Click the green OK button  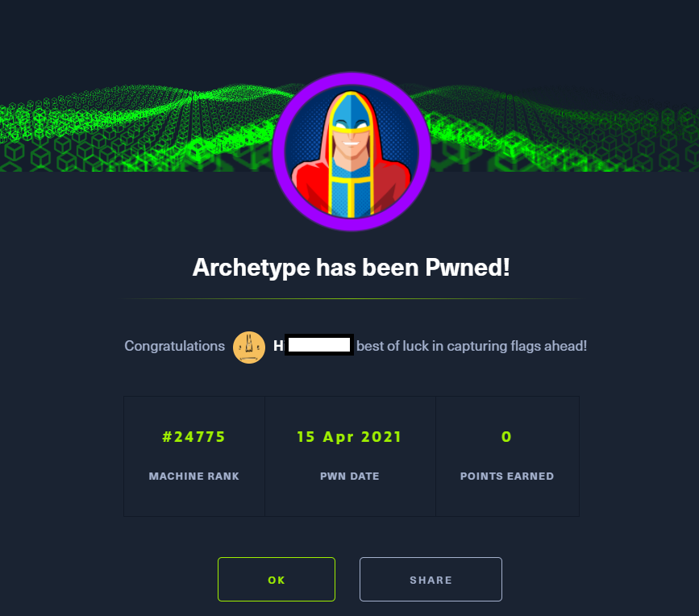click(277, 580)
